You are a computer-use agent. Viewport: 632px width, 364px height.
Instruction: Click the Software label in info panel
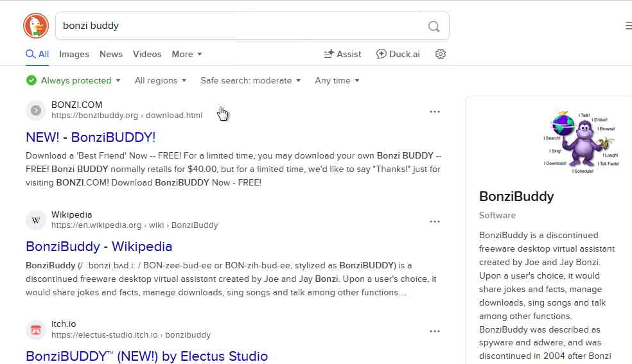tap(497, 216)
